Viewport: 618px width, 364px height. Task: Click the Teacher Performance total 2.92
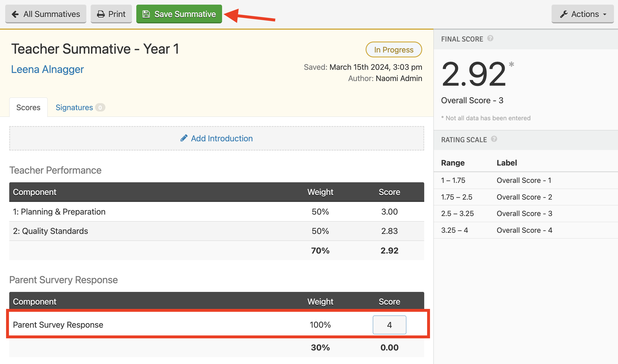pos(389,250)
